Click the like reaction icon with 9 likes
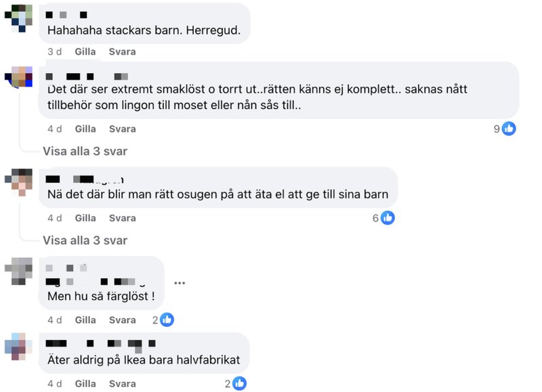 coord(509,129)
